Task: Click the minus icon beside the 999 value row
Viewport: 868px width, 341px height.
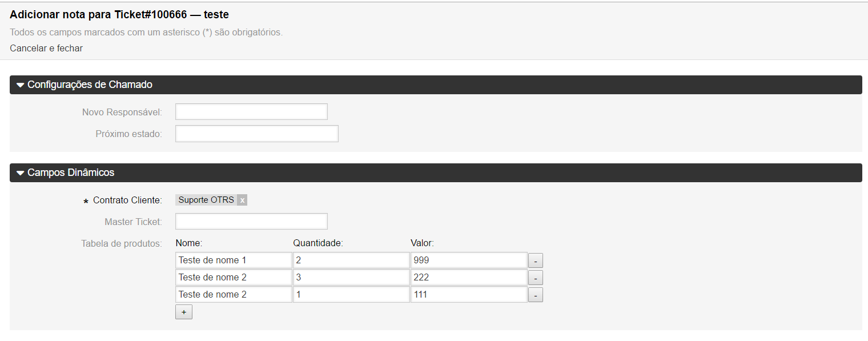Action: click(x=536, y=260)
